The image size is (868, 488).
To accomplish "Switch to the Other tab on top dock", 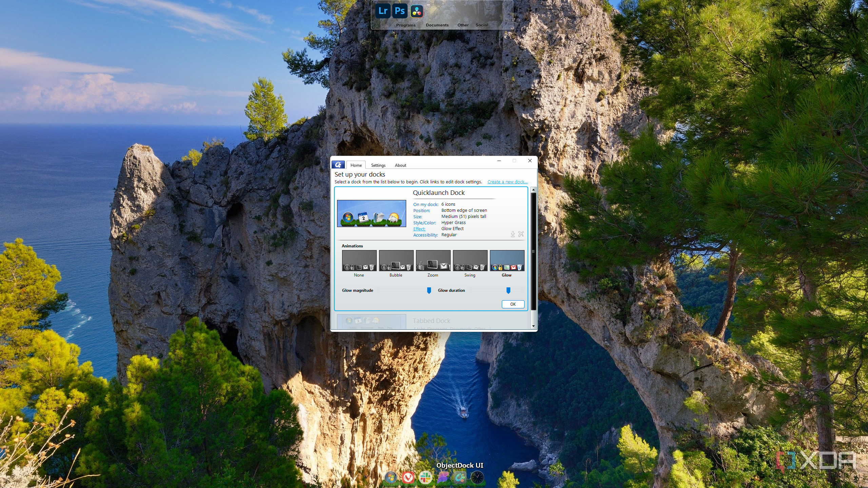I will pos(463,25).
